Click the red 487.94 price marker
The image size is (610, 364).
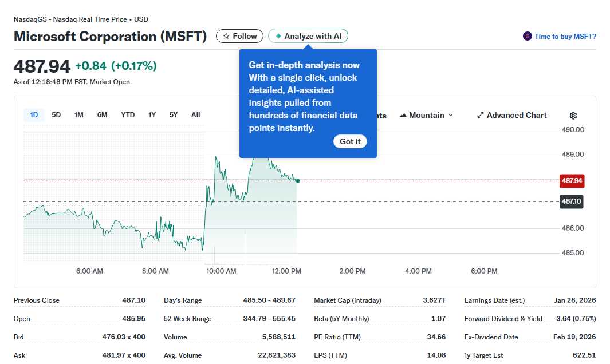tap(571, 180)
